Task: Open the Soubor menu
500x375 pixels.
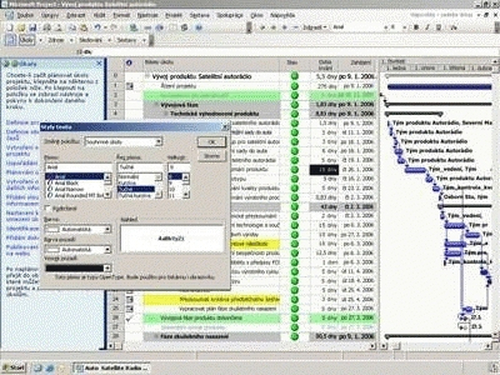Action: 25,15
